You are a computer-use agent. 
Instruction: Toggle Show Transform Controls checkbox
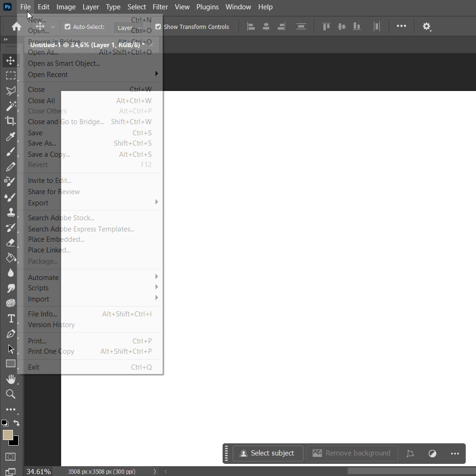tap(158, 27)
